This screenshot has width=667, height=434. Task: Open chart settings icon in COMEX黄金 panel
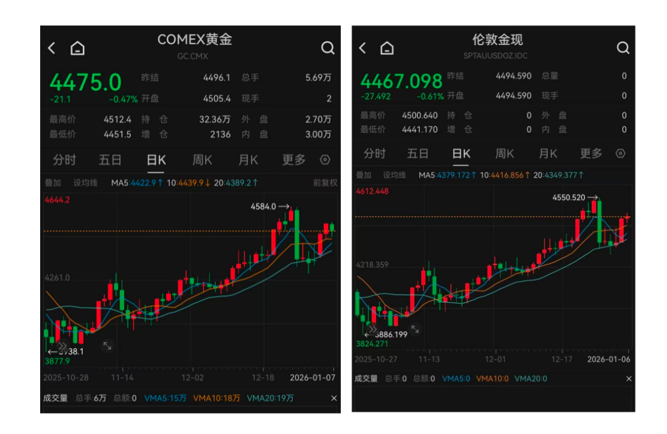coord(325,160)
